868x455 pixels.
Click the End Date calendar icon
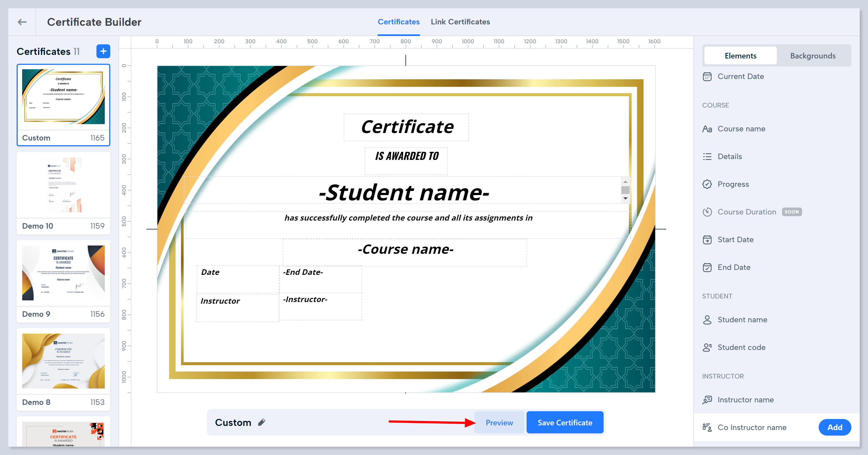(707, 267)
